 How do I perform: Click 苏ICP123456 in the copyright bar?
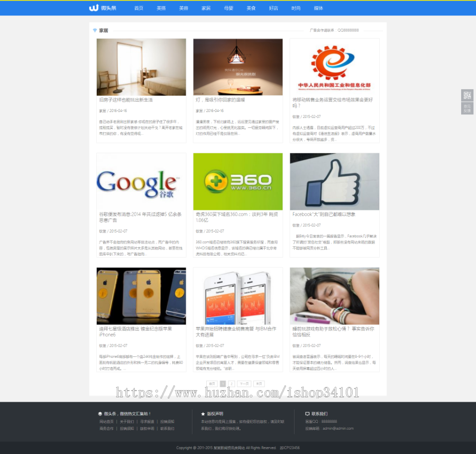(x=290, y=448)
